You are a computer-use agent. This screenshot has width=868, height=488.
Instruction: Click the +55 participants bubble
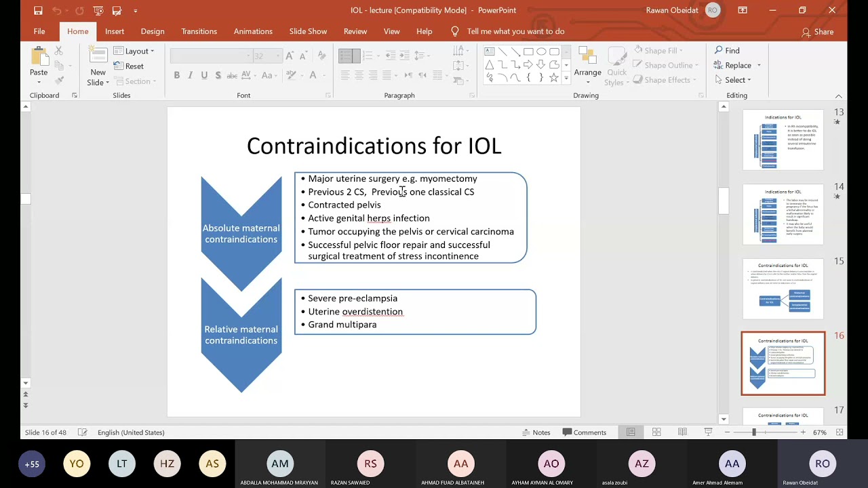pyautogui.click(x=32, y=464)
